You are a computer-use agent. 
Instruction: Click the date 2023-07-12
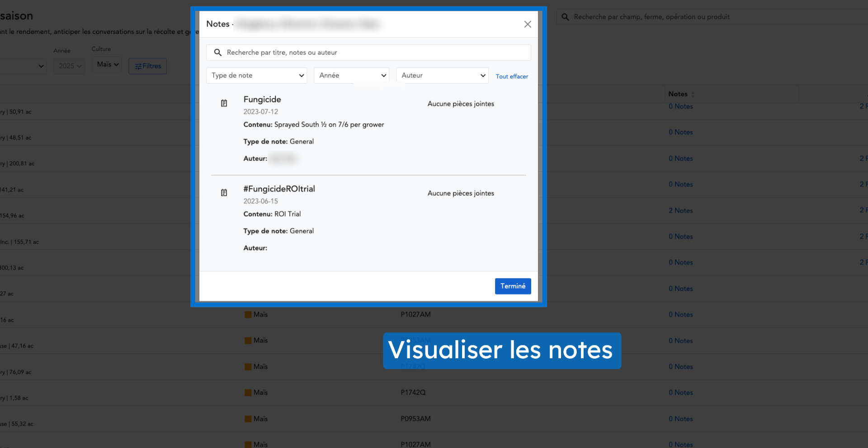(x=261, y=112)
